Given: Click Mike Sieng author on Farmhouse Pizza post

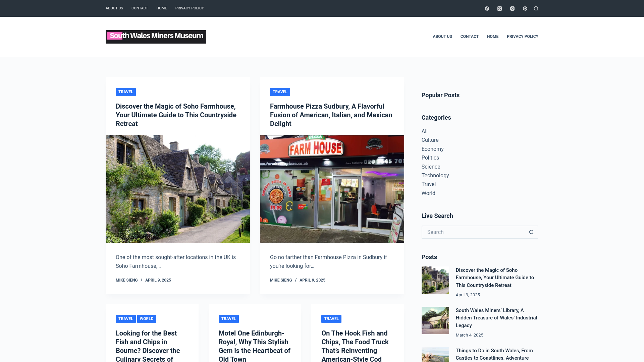Looking at the screenshot, I should click(x=281, y=280).
